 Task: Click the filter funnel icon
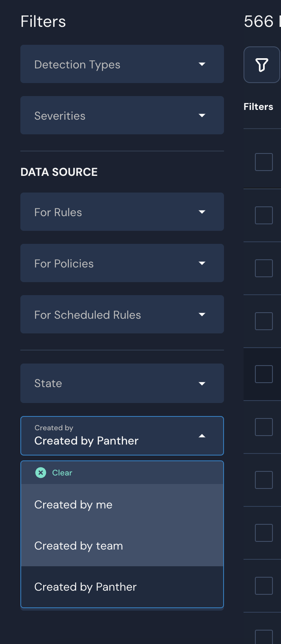[x=262, y=65]
